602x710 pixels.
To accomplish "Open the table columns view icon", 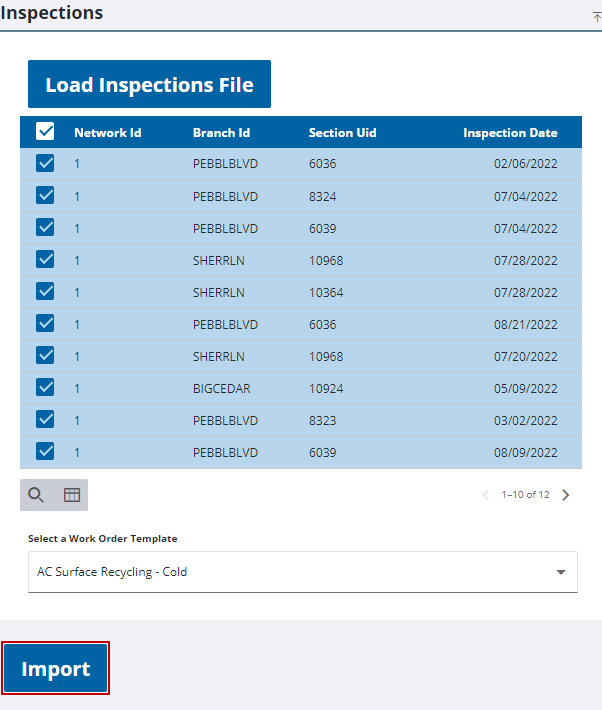I will (x=72, y=495).
